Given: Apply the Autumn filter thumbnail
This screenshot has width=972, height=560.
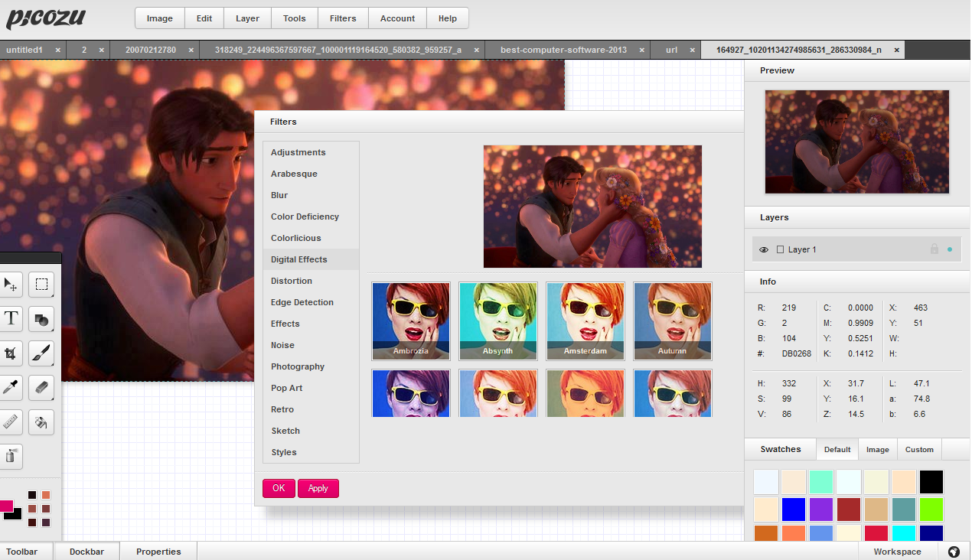Looking at the screenshot, I should coord(673,321).
